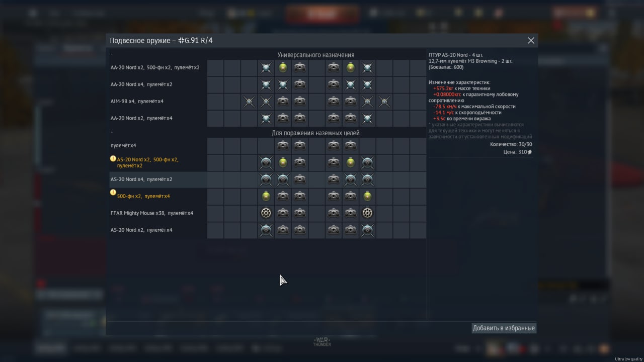This screenshot has height=362, width=644.
Task: Click the War Thunder logo at bottom
Action: (322, 341)
